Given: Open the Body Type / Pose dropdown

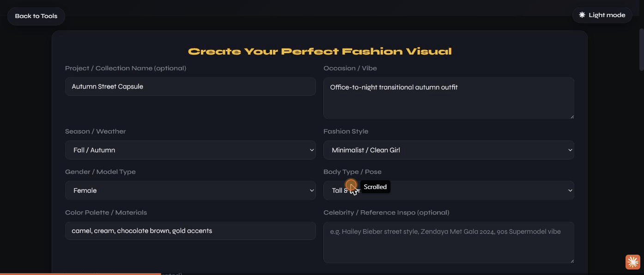Looking at the screenshot, I should tap(449, 190).
